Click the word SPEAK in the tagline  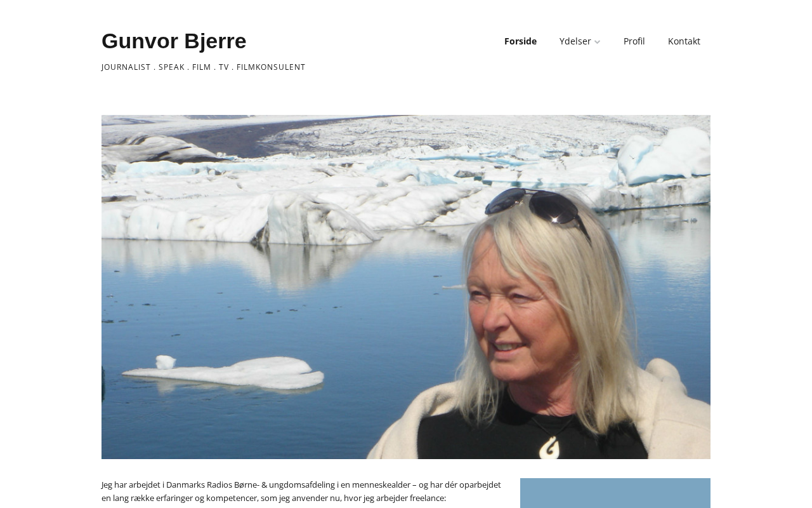(x=171, y=67)
